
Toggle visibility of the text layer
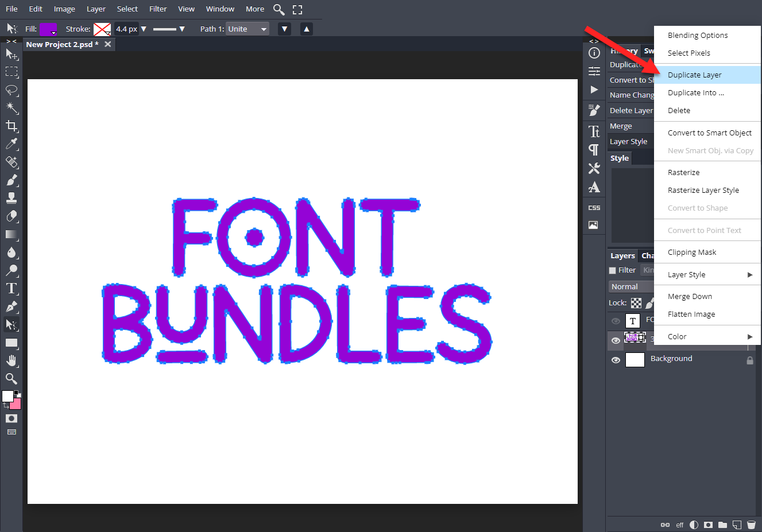tap(616, 321)
